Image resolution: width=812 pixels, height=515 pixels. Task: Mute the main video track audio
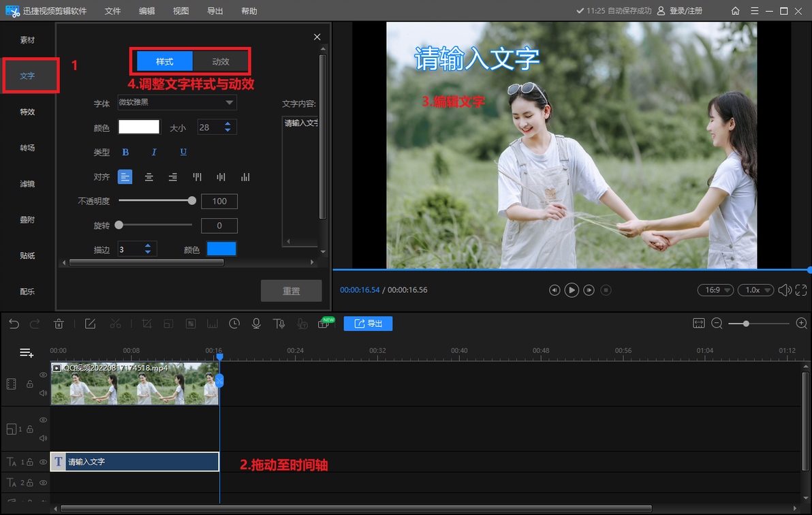click(x=43, y=393)
